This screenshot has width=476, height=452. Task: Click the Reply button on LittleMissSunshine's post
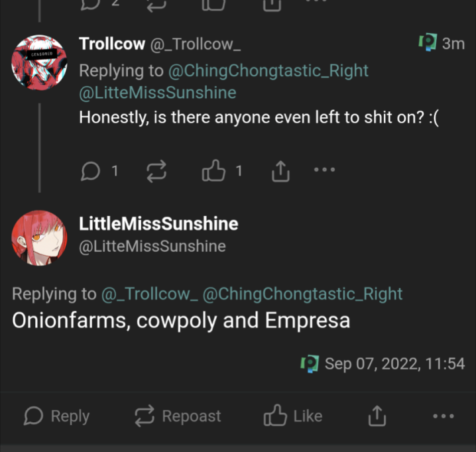coord(56,416)
